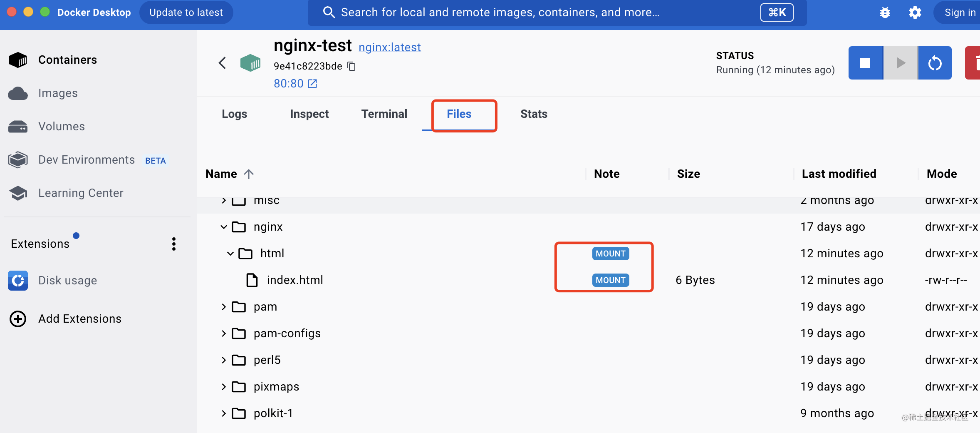Restart the nginx-test container
Viewport: 980px width, 433px height.
[x=935, y=63]
